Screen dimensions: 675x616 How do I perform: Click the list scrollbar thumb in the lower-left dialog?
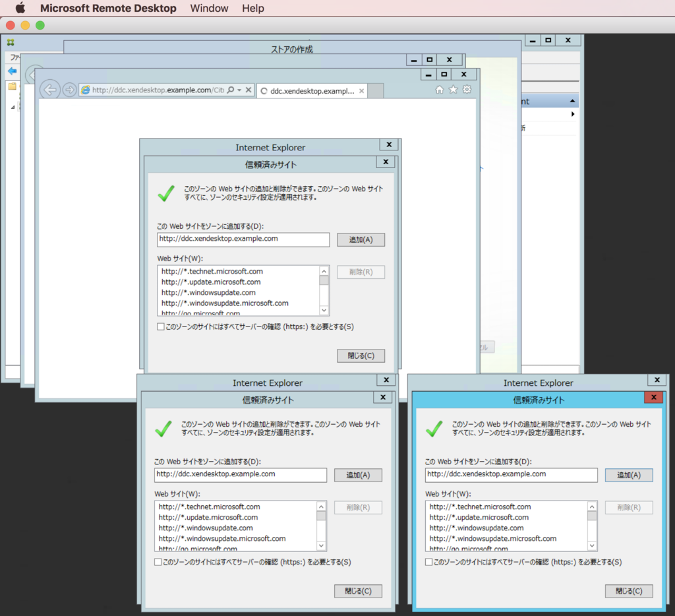coord(321,516)
